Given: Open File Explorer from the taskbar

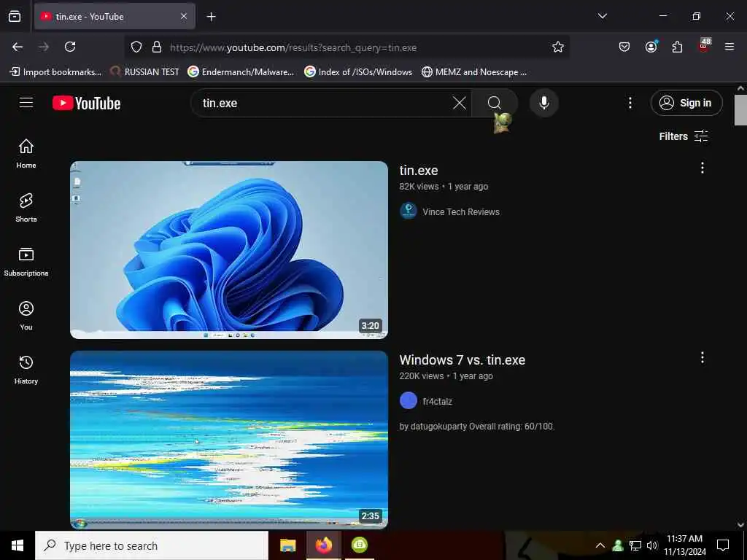Looking at the screenshot, I should (x=287, y=545).
